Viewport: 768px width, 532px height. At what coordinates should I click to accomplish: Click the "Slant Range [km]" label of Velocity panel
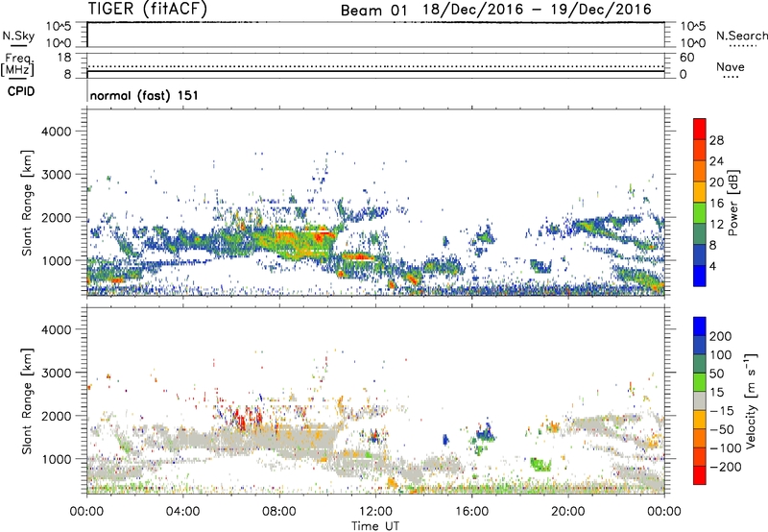pyautogui.click(x=27, y=401)
